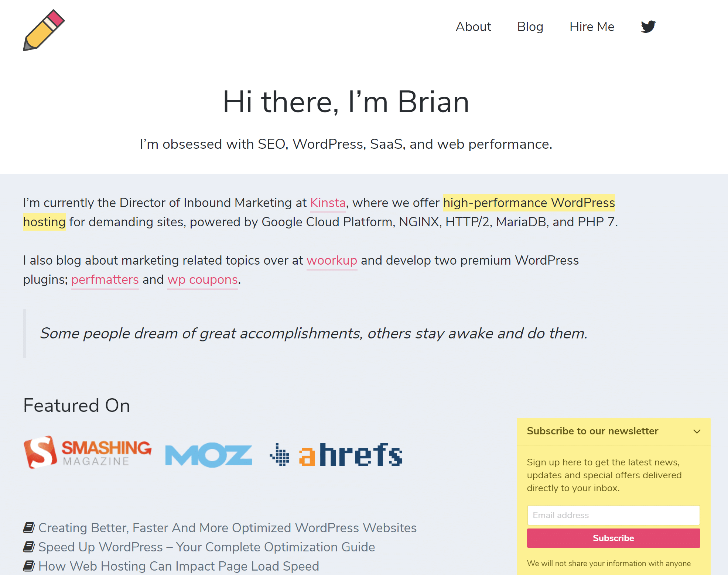Click the document icon next to first article
The width and height of the screenshot is (728, 575).
coord(30,527)
